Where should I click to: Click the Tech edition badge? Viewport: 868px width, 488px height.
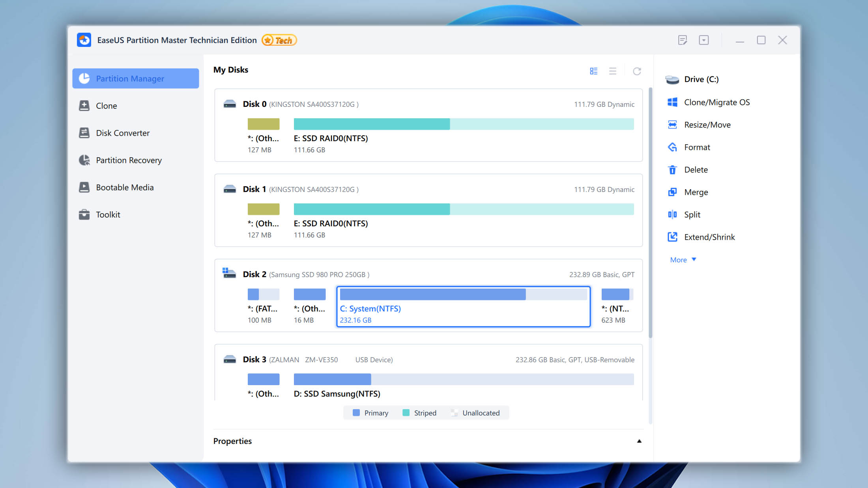point(279,40)
